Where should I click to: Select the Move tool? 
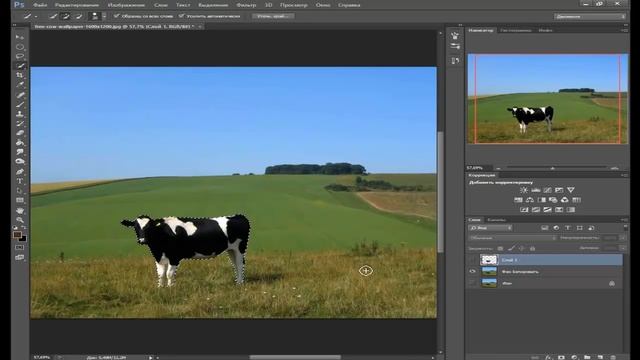pyautogui.click(x=20, y=37)
